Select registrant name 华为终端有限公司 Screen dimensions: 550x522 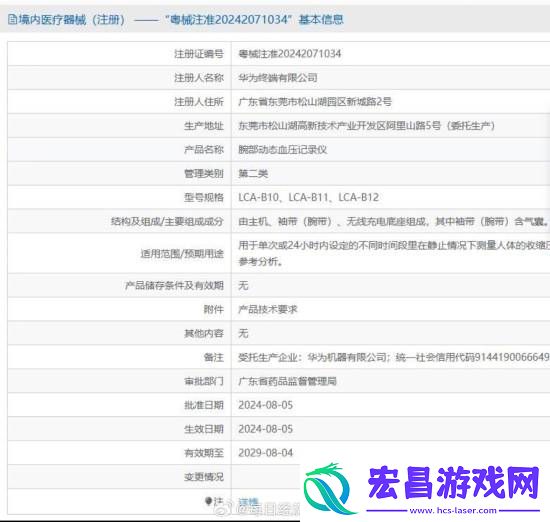coord(278,78)
